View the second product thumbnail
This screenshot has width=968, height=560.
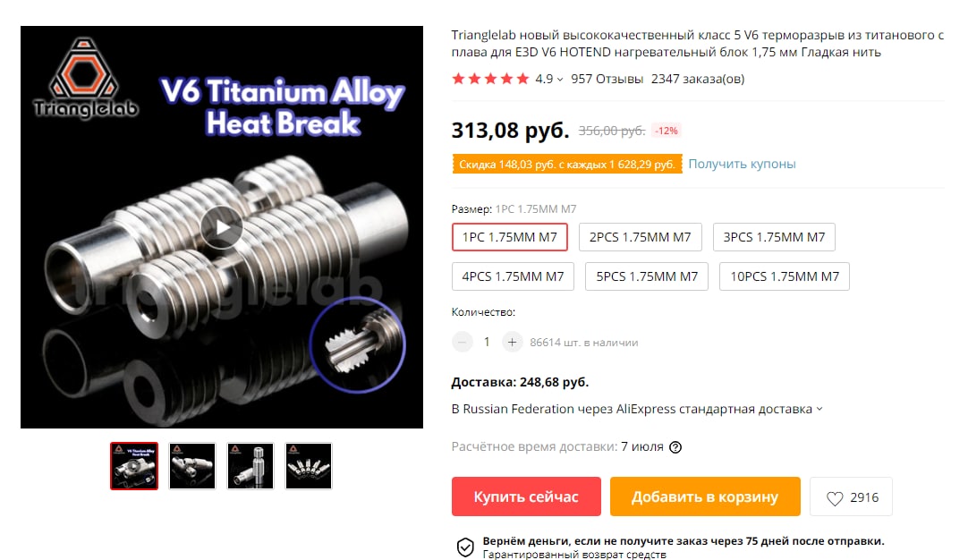pos(192,466)
